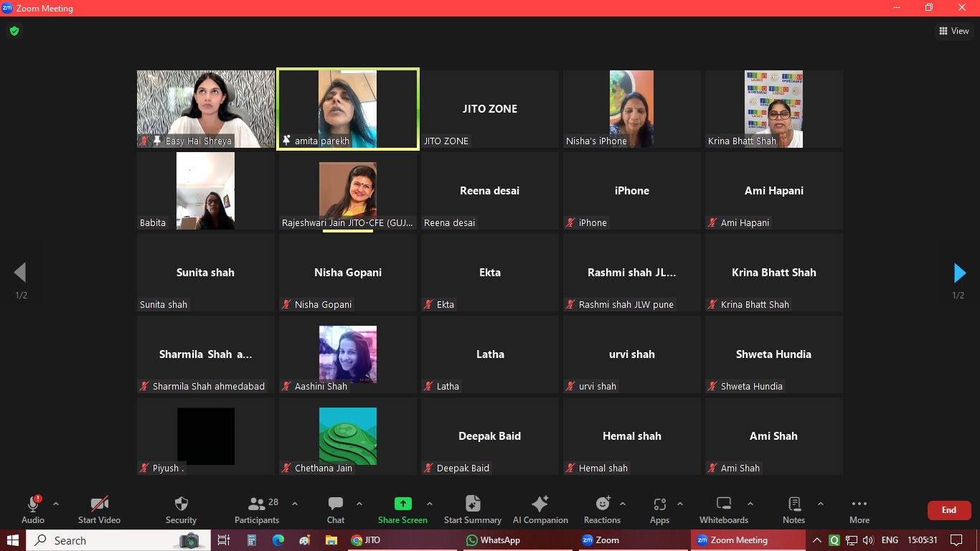Expand the audio options arrow beside Audio

click(56, 504)
